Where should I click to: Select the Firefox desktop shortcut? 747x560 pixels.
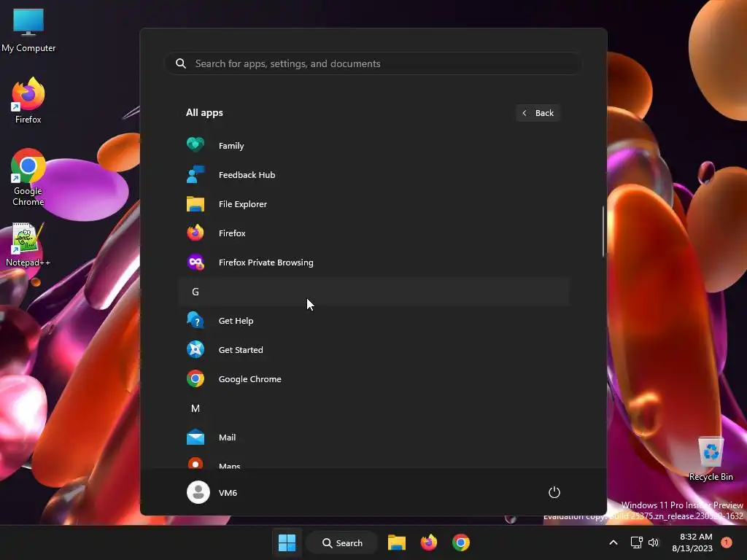pyautogui.click(x=28, y=101)
